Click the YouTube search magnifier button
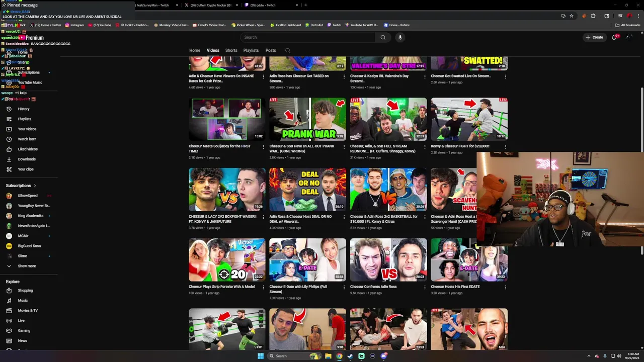The height and width of the screenshot is (362, 644). 383,37
